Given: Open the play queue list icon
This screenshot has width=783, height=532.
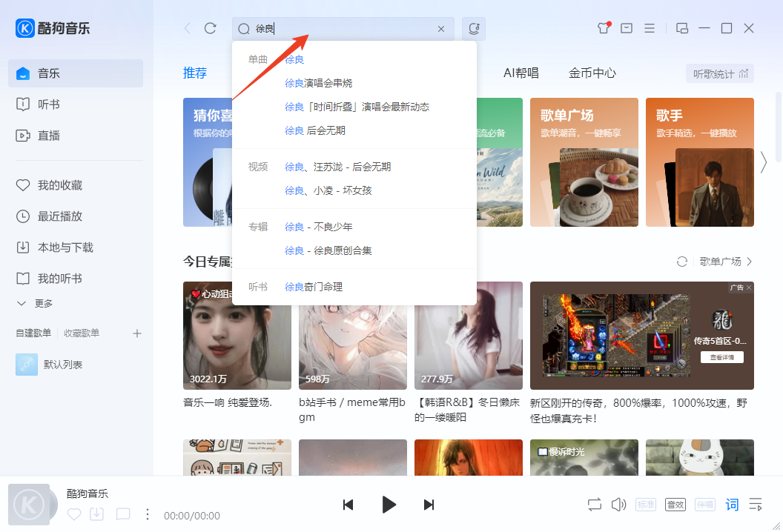Looking at the screenshot, I should coord(756,505).
